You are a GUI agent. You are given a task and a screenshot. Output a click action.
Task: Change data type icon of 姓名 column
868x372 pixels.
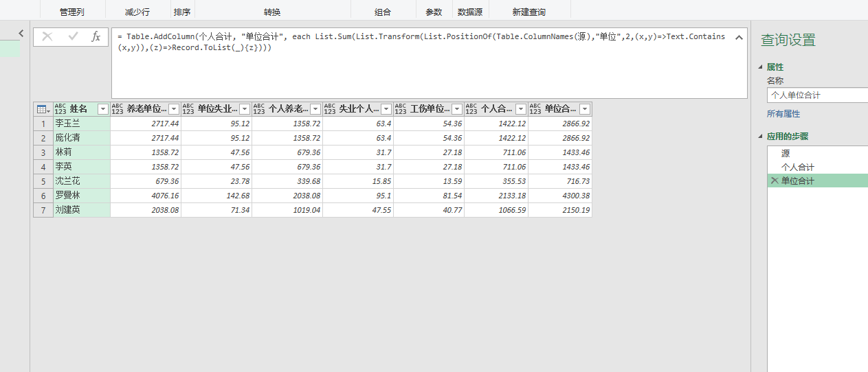click(x=60, y=109)
